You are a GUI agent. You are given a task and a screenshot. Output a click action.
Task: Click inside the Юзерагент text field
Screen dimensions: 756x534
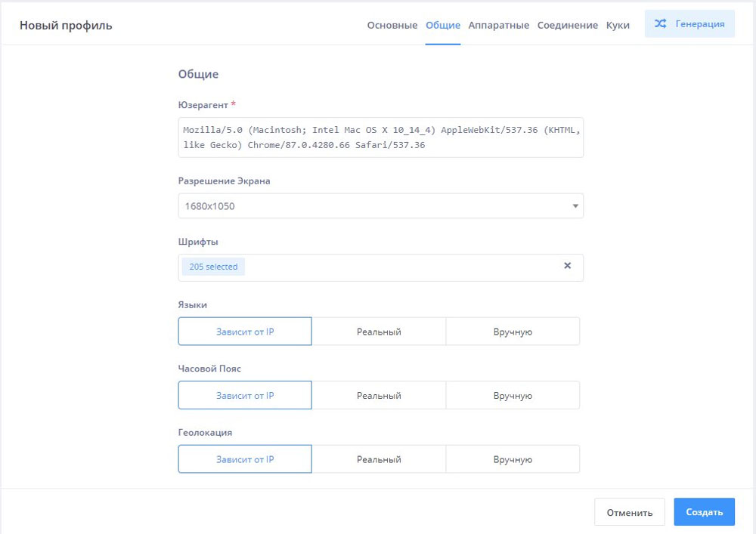[x=380, y=137]
